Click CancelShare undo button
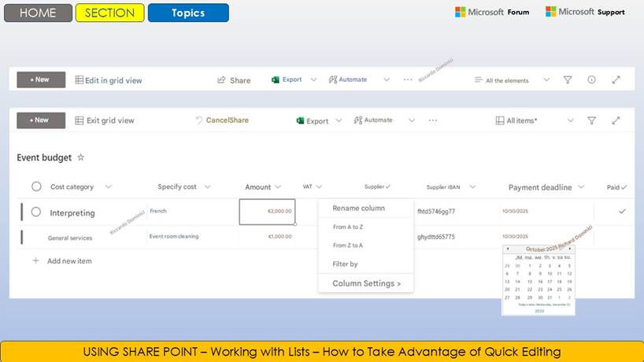644x362 pixels. click(222, 120)
